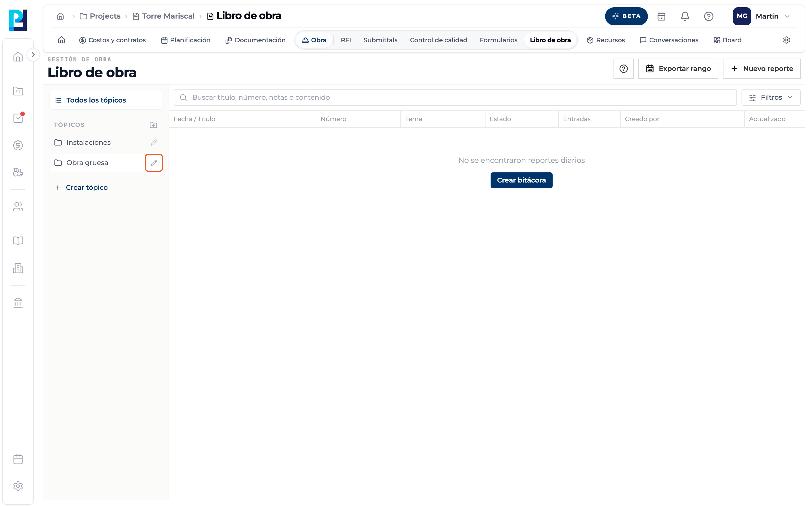
Task: Expand the left sidebar with chevron
Action: (x=33, y=55)
